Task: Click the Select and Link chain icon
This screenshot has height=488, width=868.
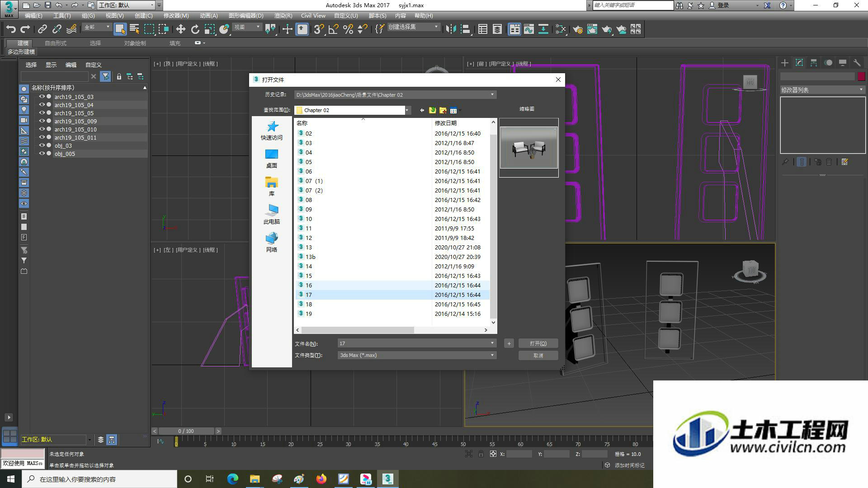Action: 42,29
